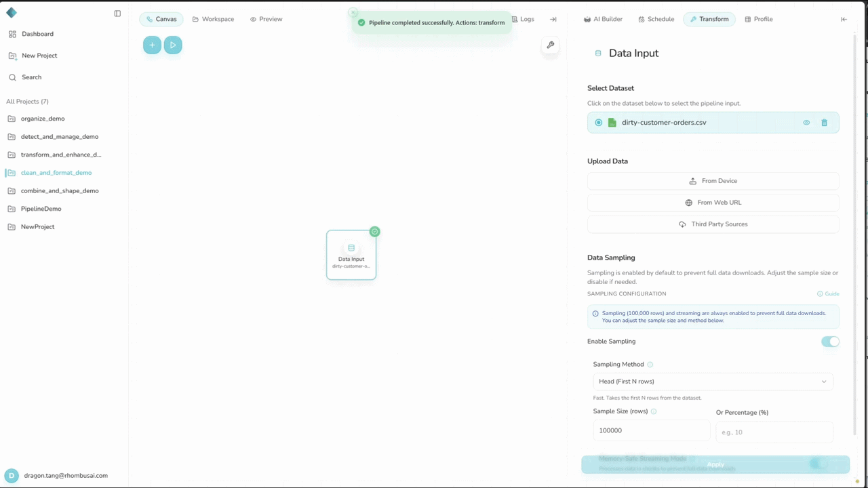Image resolution: width=868 pixels, height=488 pixels.
Task: Open the Sampling Method dropdown
Action: (713, 382)
